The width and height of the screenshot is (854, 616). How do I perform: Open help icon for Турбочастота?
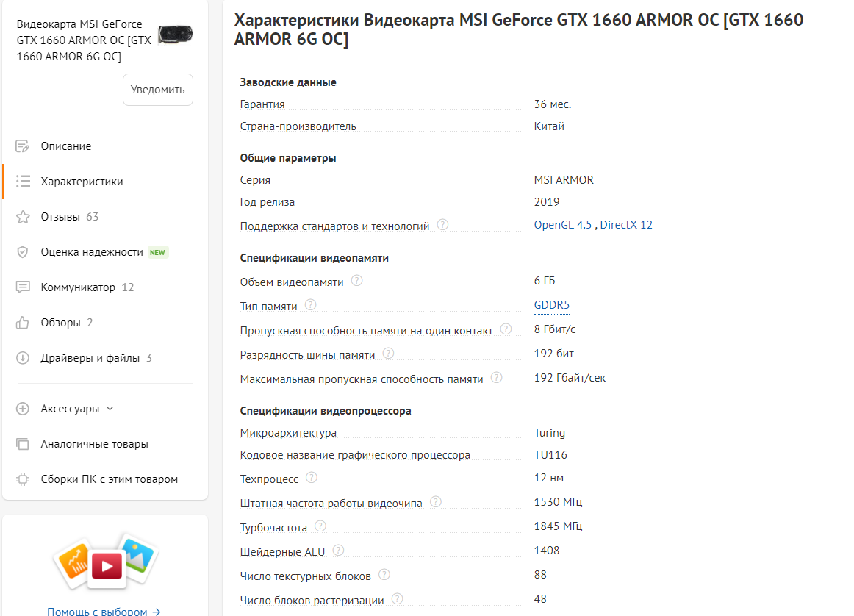tap(320, 526)
